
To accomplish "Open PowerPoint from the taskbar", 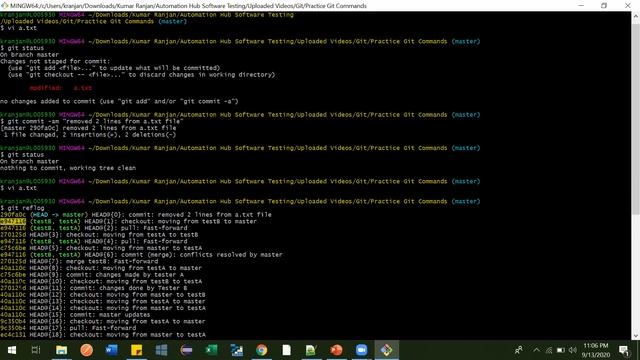I will pyautogui.click(x=336, y=350).
